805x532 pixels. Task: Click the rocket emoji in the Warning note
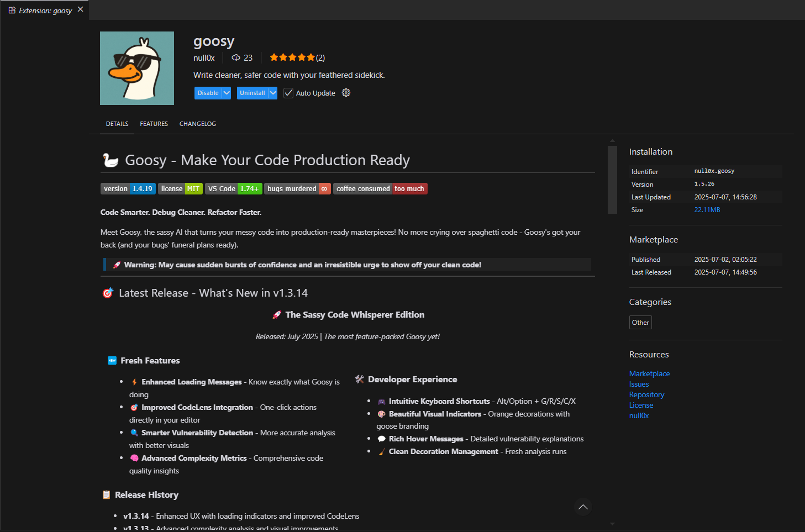(x=117, y=265)
